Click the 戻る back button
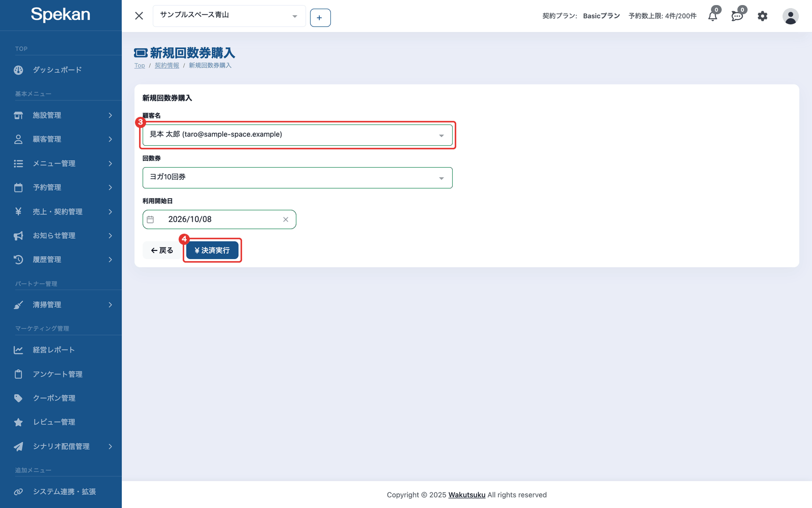The width and height of the screenshot is (812, 508). point(162,250)
